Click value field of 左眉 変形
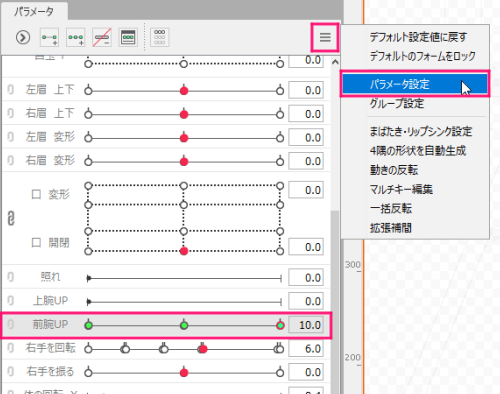This screenshot has height=394, width=500. coord(306,137)
